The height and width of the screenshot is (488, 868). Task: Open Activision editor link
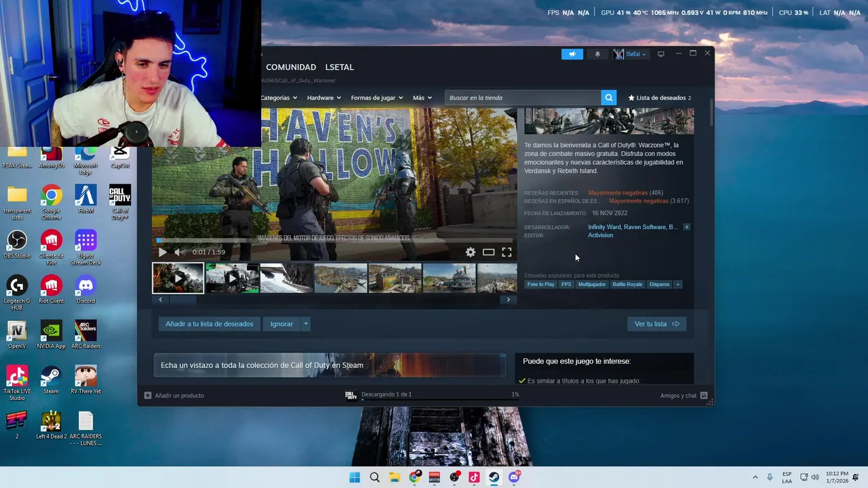pyautogui.click(x=600, y=236)
